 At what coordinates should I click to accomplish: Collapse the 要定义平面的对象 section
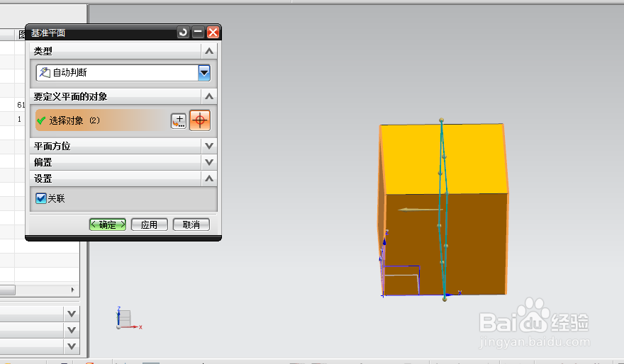point(209,96)
